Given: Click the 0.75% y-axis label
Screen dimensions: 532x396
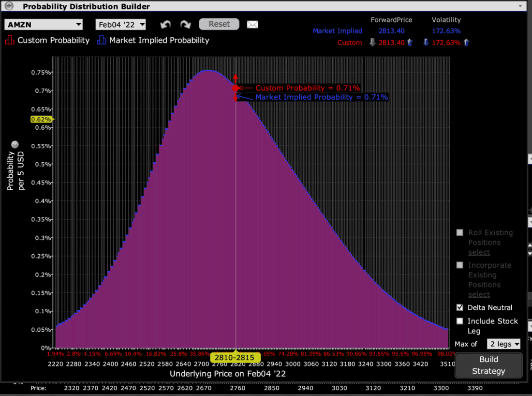Looking at the screenshot, I should (x=41, y=72).
